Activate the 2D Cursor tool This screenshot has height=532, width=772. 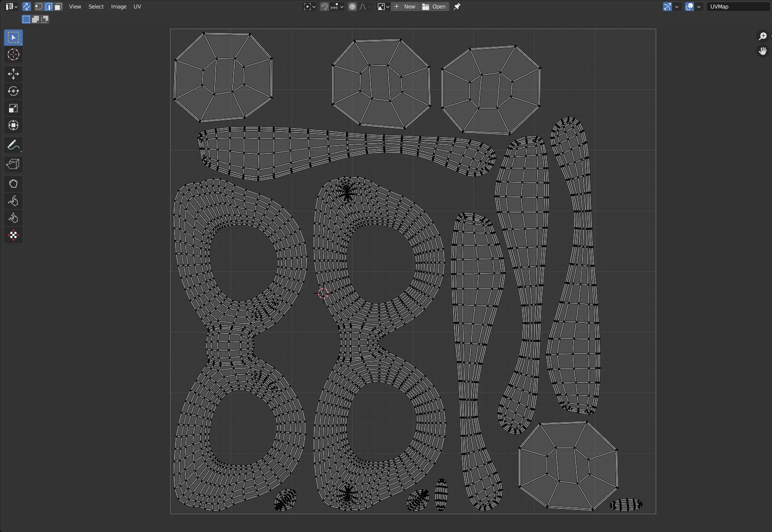coord(13,55)
